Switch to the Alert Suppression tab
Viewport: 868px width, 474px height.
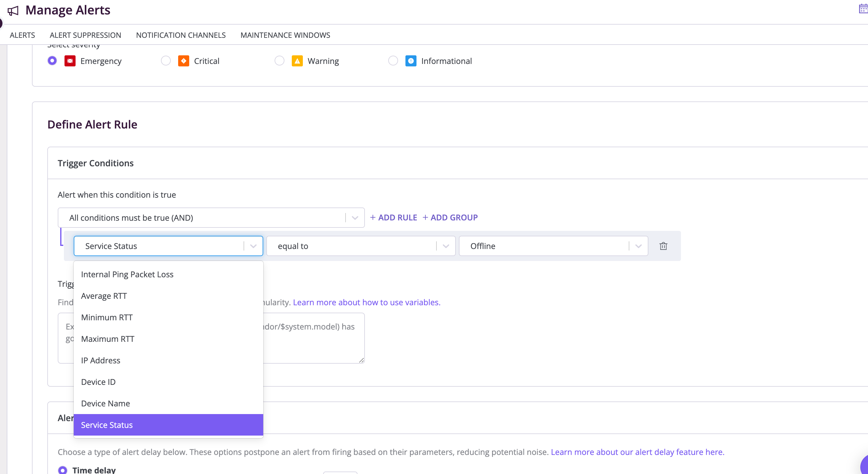pyautogui.click(x=85, y=35)
